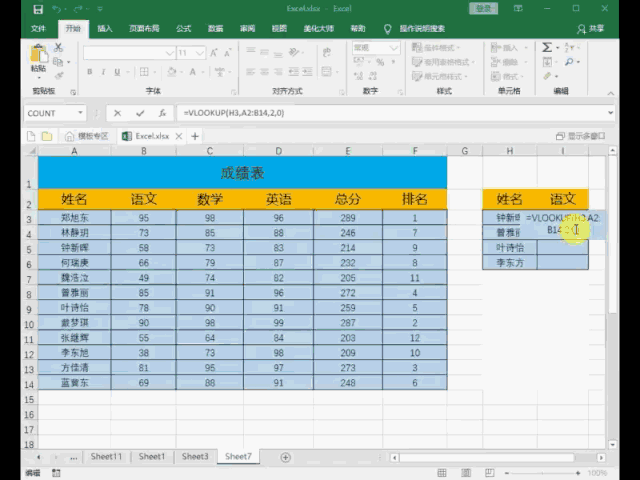640x480 pixels.
Task: Toggle Italic formatting
Action: pos(103,72)
